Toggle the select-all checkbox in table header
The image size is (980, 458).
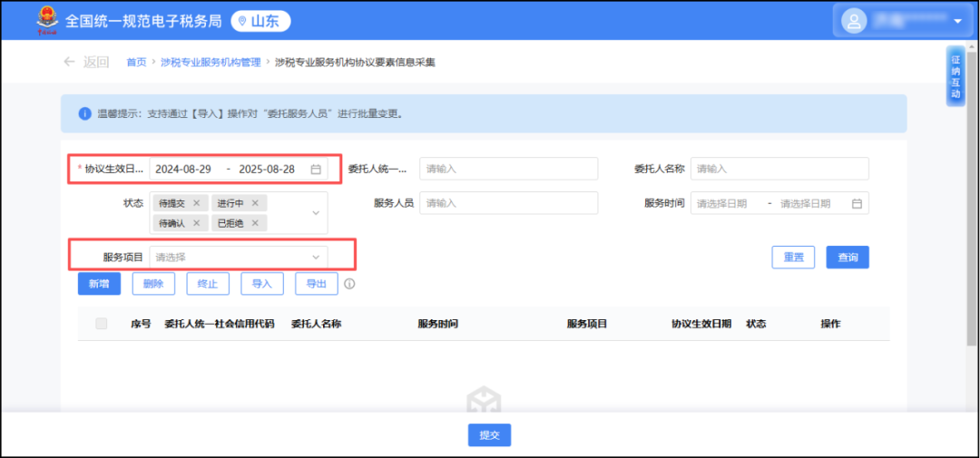point(102,324)
